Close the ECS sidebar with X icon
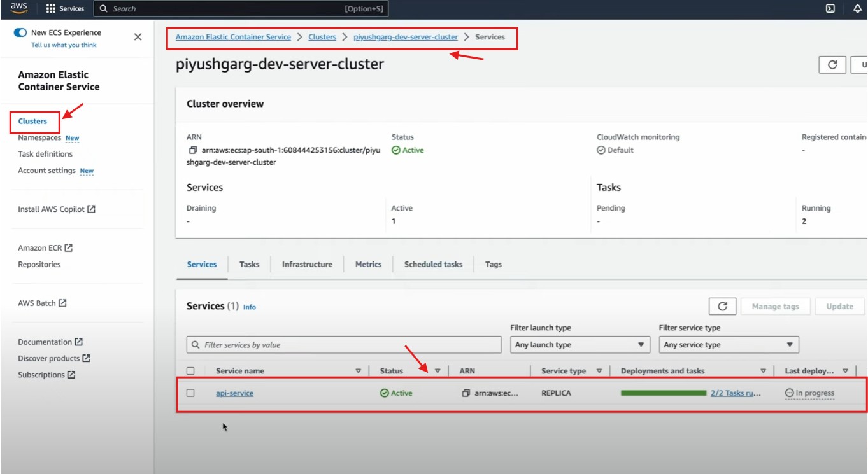The image size is (868, 474). (x=138, y=37)
